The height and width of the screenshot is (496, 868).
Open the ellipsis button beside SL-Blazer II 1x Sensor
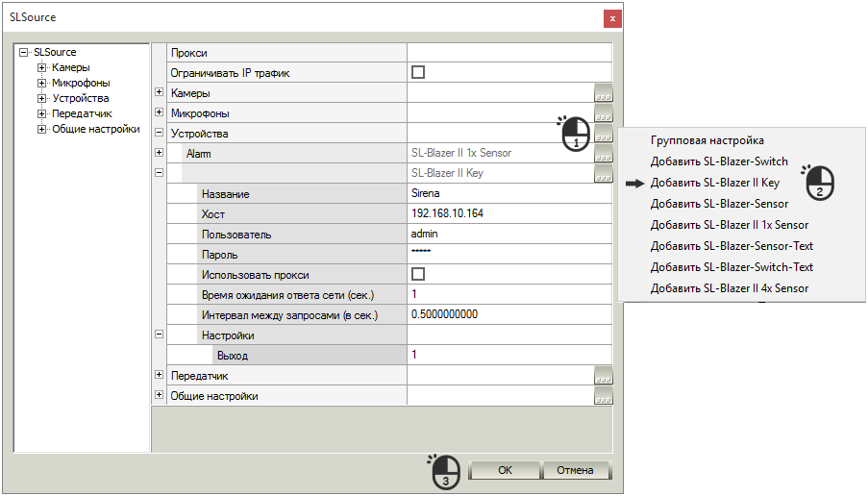[604, 154]
